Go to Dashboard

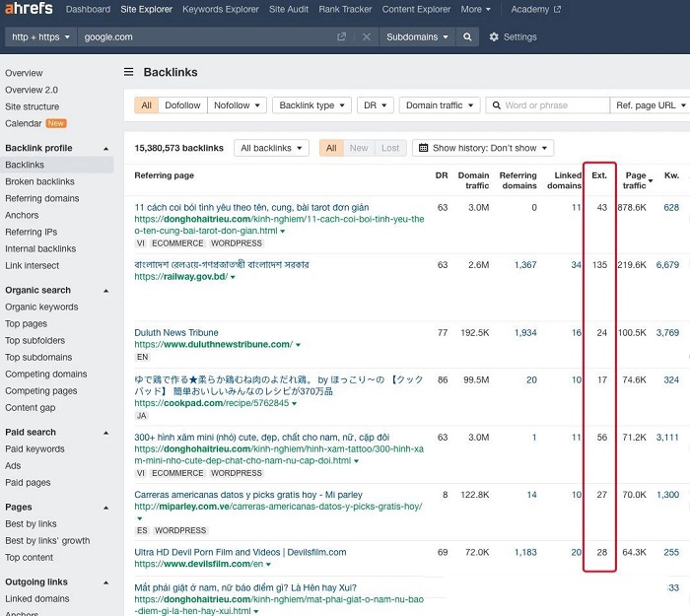(x=88, y=9)
